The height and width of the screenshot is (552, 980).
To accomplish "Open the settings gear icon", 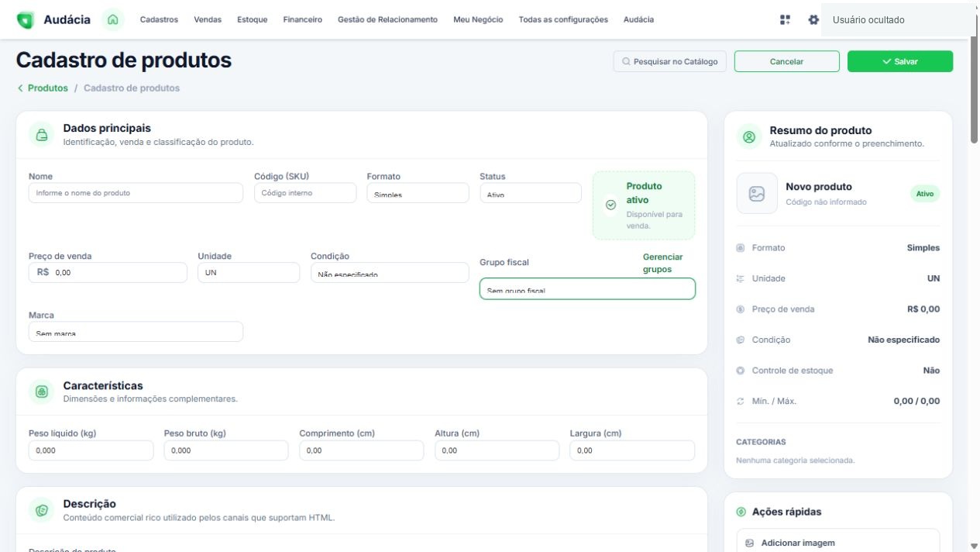I will 813,19.
